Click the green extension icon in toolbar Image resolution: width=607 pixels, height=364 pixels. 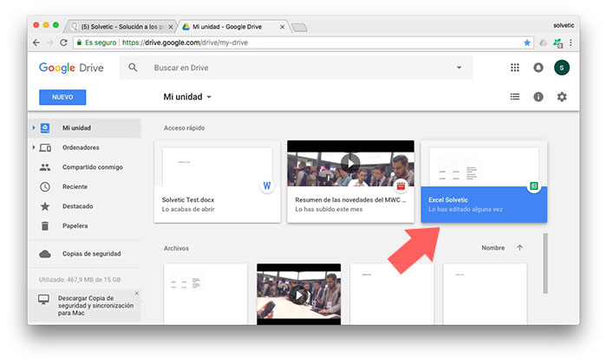[x=558, y=43]
